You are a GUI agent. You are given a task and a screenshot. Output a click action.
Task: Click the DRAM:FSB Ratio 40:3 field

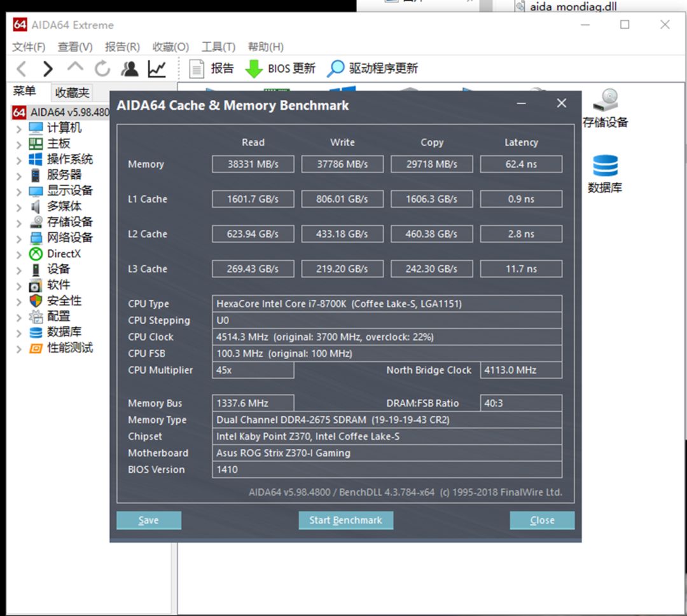pyautogui.click(x=521, y=403)
